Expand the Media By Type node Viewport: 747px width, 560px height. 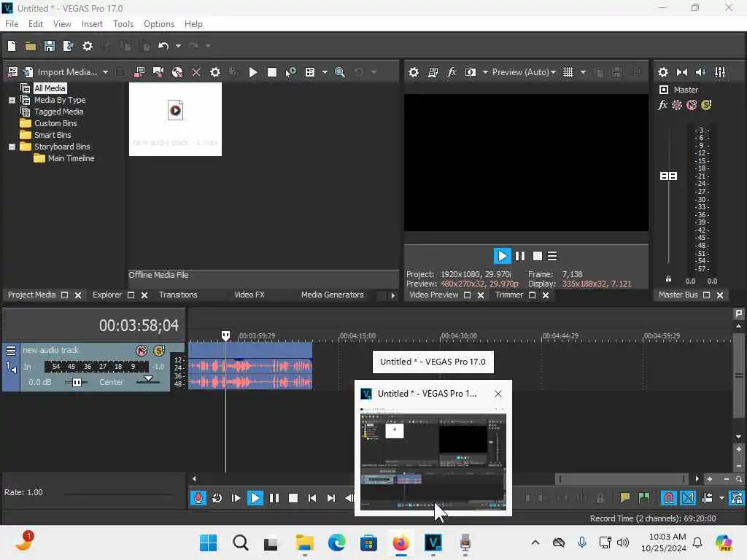point(12,100)
